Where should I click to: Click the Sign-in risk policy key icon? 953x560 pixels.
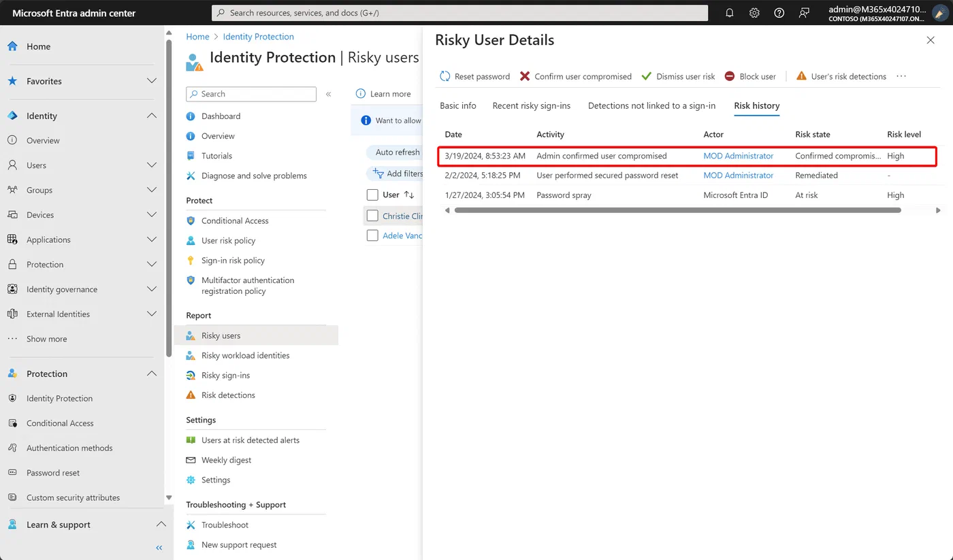[191, 261]
